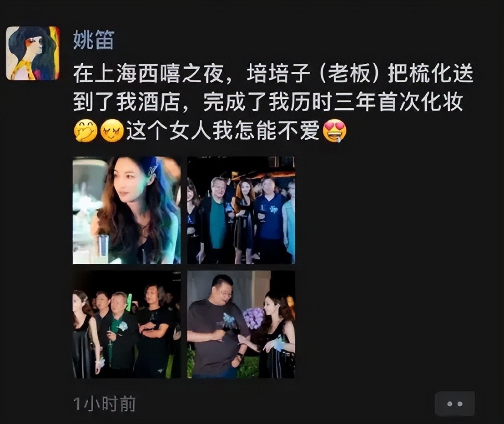Click the heart-eyes drooling emoji

click(334, 131)
